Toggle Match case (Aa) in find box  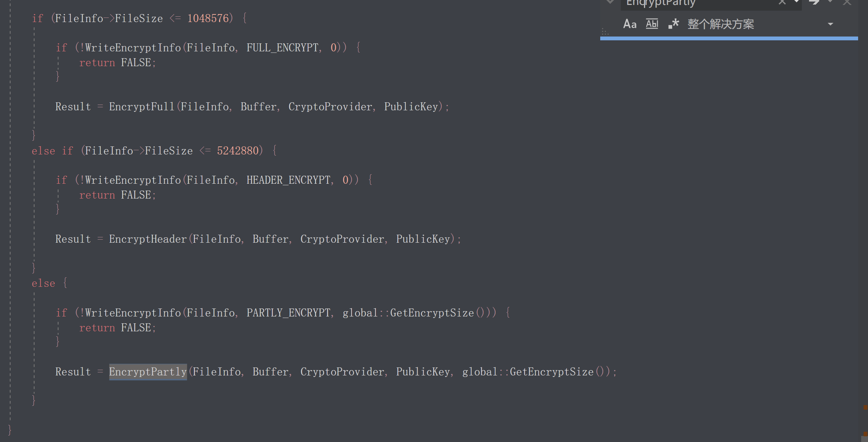click(630, 24)
